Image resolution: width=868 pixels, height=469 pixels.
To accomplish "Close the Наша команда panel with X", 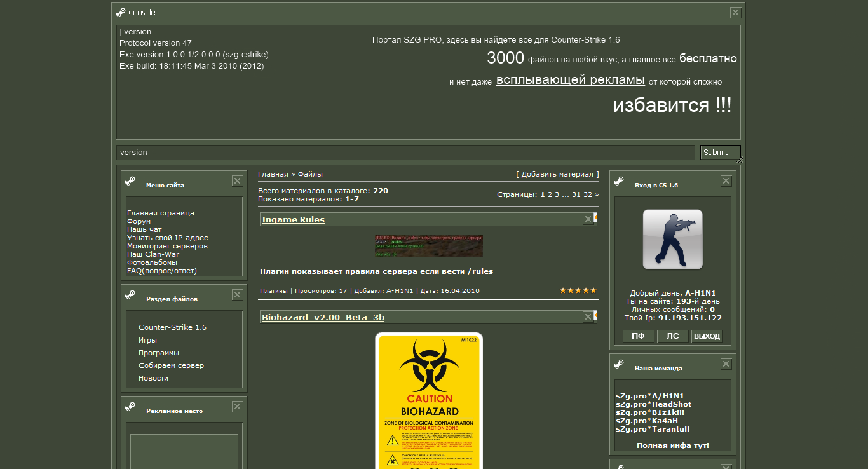I will (x=726, y=364).
